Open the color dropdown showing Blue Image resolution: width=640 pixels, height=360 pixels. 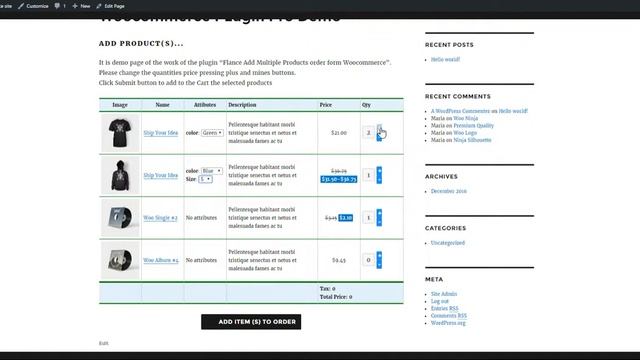tap(212, 171)
